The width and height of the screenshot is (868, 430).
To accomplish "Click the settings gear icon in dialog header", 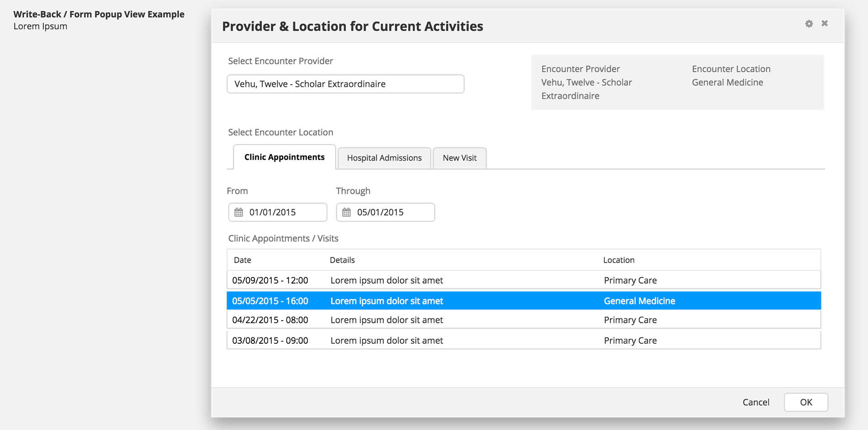I will click(x=809, y=23).
